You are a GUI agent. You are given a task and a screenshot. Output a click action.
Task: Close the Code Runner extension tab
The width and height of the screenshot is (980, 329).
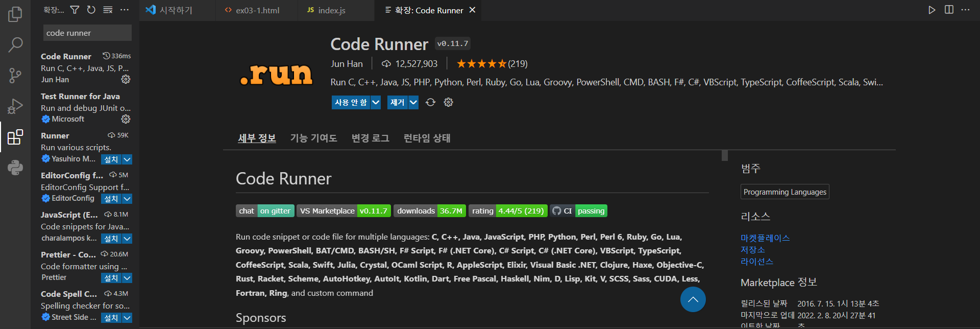coord(472,10)
